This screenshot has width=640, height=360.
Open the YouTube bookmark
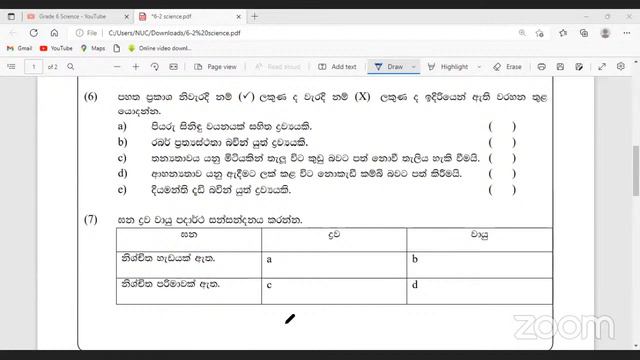tap(56, 48)
